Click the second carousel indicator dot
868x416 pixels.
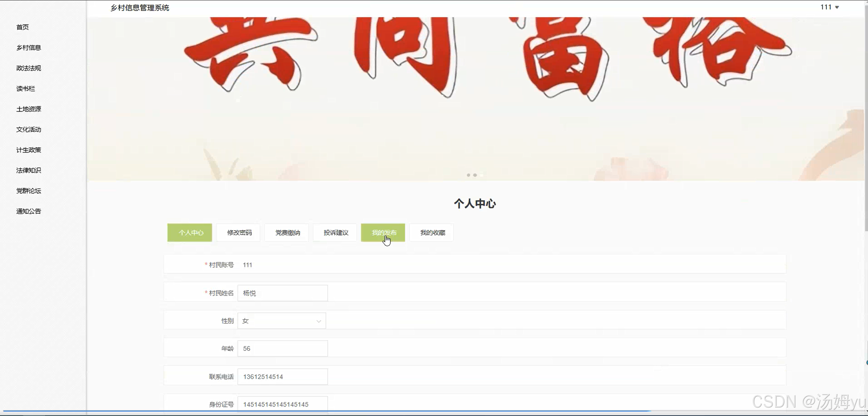pos(475,175)
